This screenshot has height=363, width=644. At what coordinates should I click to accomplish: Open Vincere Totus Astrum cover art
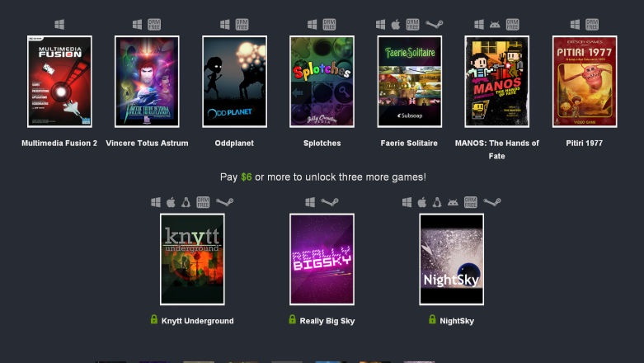(x=147, y=82)
